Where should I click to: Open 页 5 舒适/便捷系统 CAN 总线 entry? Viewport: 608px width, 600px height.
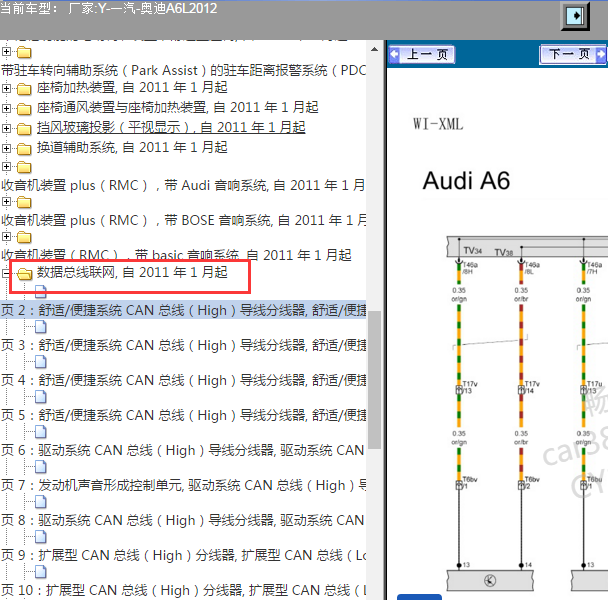pyautogui.click(x=183, y=415)
